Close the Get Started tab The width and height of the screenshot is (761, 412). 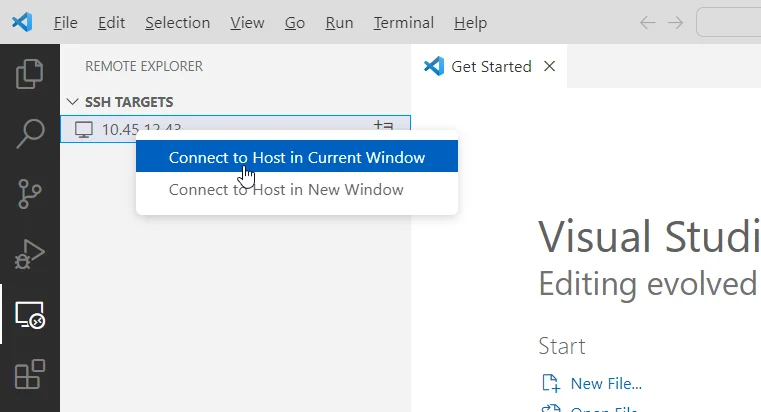tap(549, 66)
